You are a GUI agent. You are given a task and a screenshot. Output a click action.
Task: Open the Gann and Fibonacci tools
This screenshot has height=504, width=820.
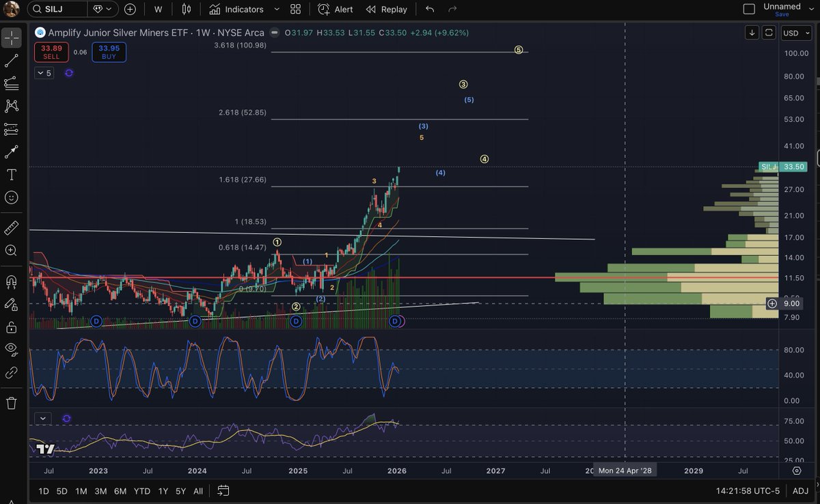[11, 83]
